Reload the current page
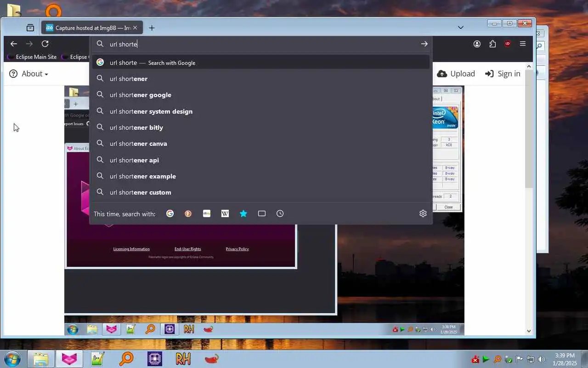 (45, 44)
